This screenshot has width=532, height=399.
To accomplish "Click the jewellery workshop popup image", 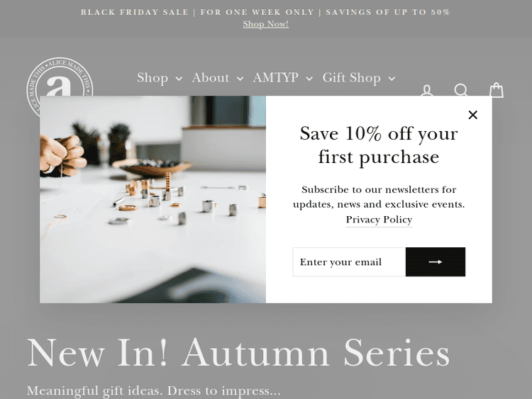I will (153, 199).
